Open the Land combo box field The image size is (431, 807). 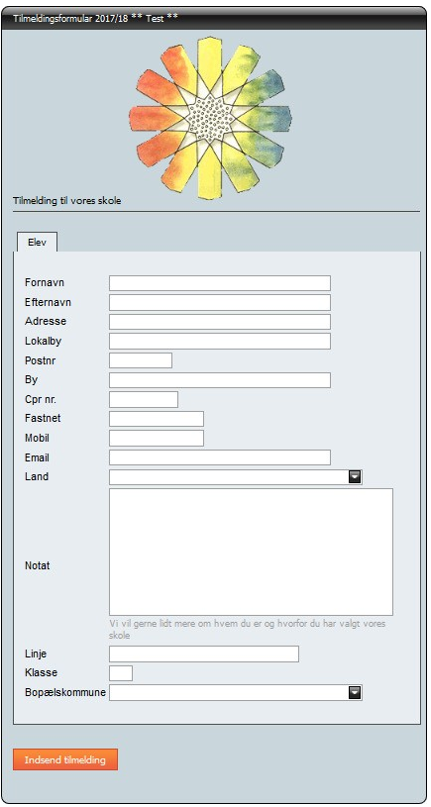[x=236, y=477]
